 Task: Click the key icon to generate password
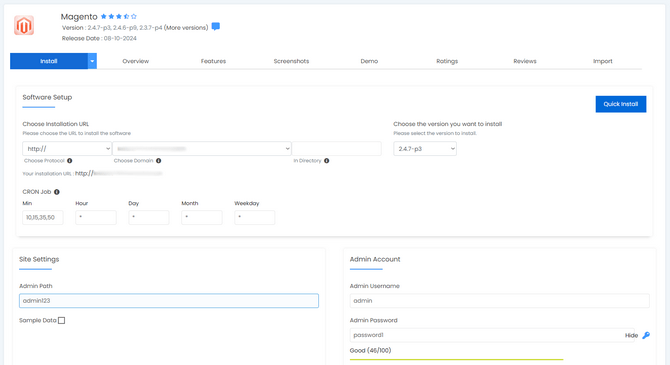(646, 335)
